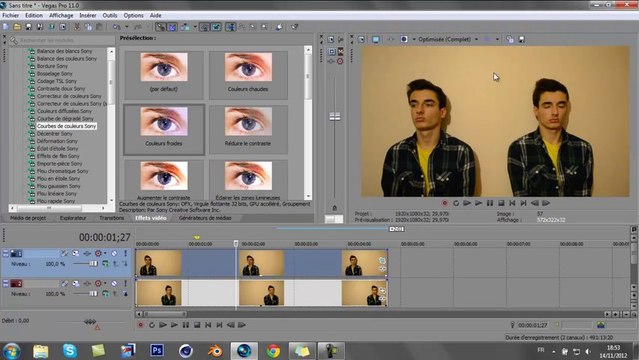Click the Copy icon in the toolbar

pyautogui.click(x=88, y=27)
